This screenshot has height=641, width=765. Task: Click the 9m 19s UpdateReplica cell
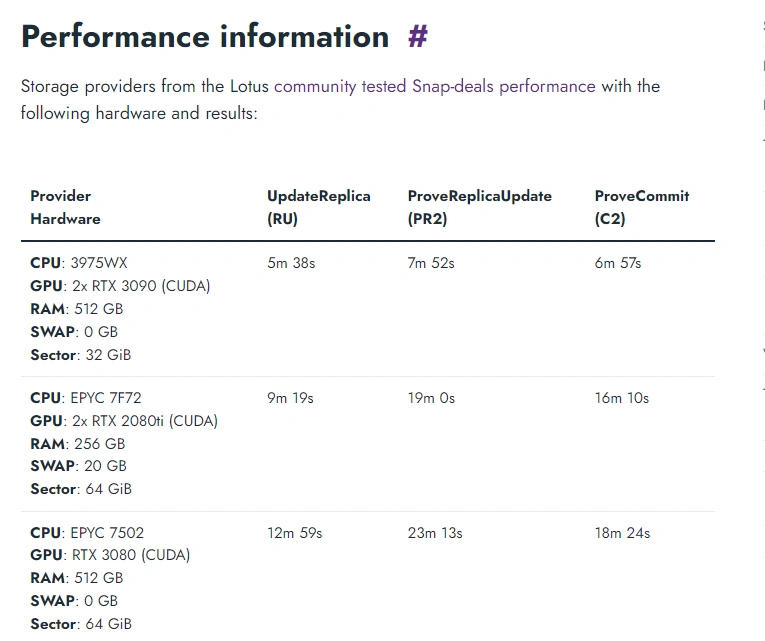(290, 398)
